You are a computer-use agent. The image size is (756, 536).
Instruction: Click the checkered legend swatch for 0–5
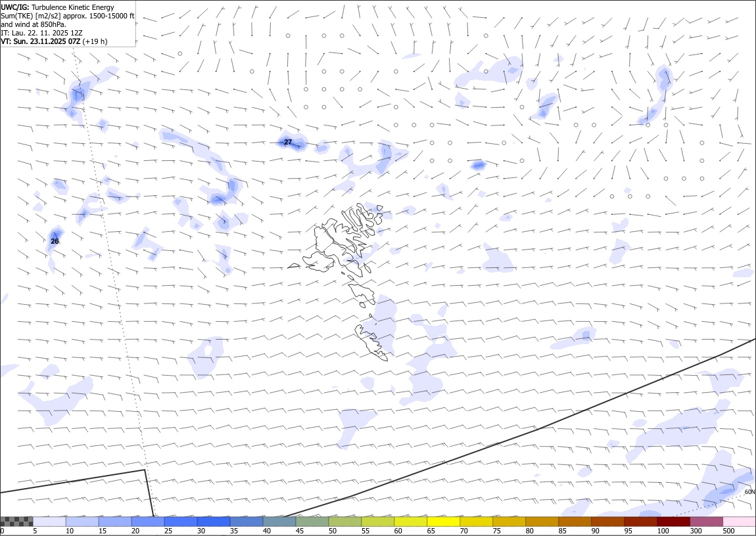[x=16, y=522]
